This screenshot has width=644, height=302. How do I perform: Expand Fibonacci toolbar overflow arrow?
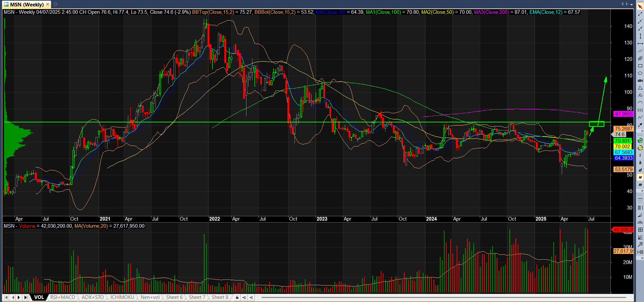tap(642, 258)
